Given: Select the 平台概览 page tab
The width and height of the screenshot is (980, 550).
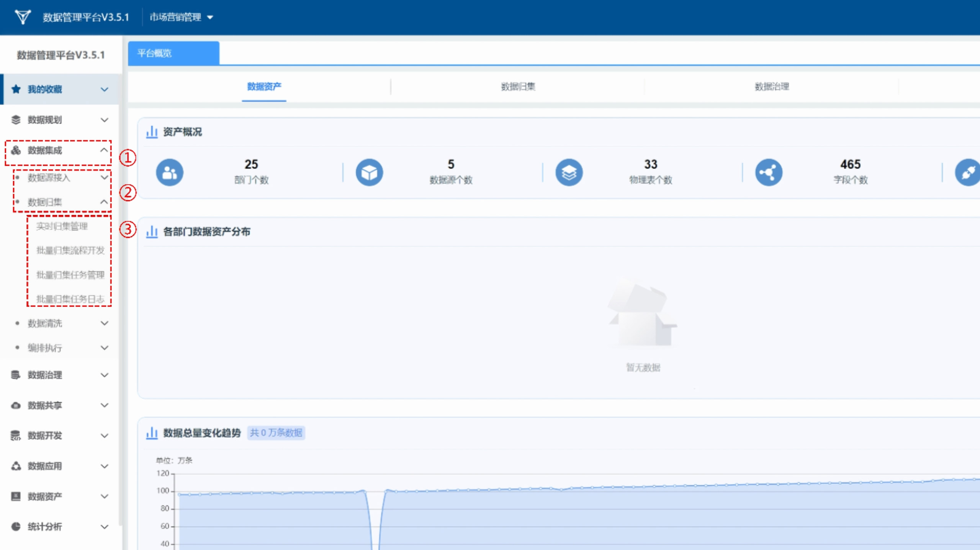Looking at the screenshot, I should pyautogui.click(x=173, y=53).
